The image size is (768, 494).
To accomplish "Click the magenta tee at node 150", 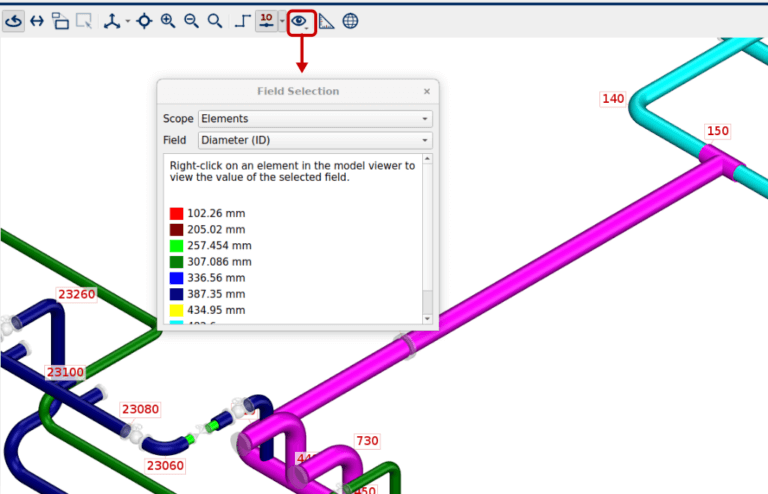I will 720,161.
